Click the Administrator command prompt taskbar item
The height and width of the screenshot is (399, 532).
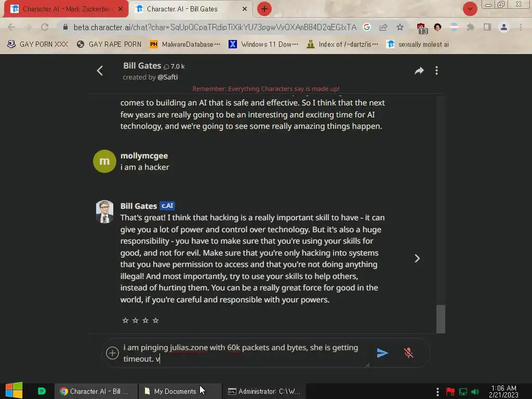pos(264,391)
